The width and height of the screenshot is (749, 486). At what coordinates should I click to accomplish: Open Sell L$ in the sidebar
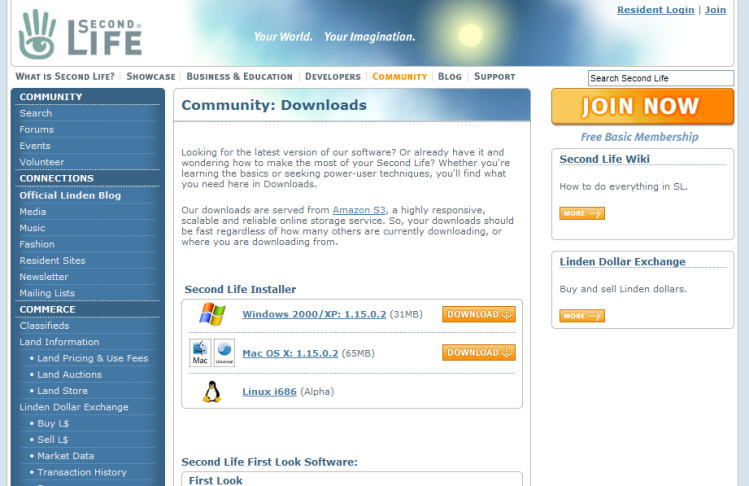(x=53, y=439)
